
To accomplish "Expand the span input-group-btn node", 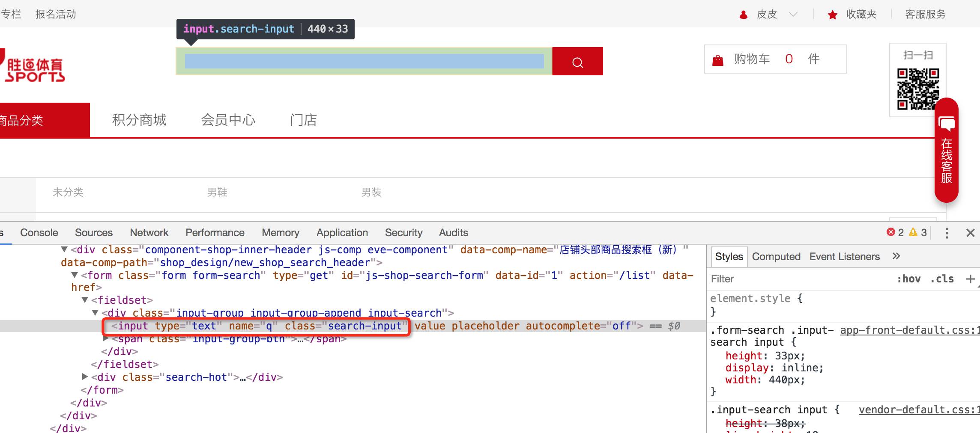I will click(x=105, y=338).
